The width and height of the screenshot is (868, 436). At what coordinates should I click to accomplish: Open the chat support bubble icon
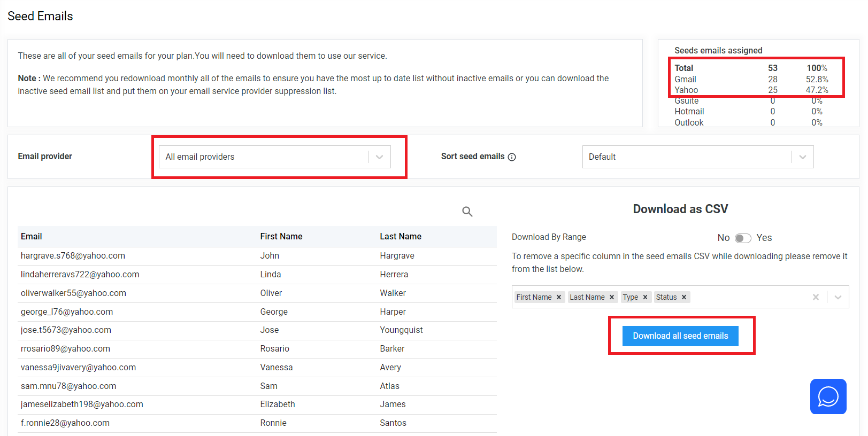(x=828, y=396)
